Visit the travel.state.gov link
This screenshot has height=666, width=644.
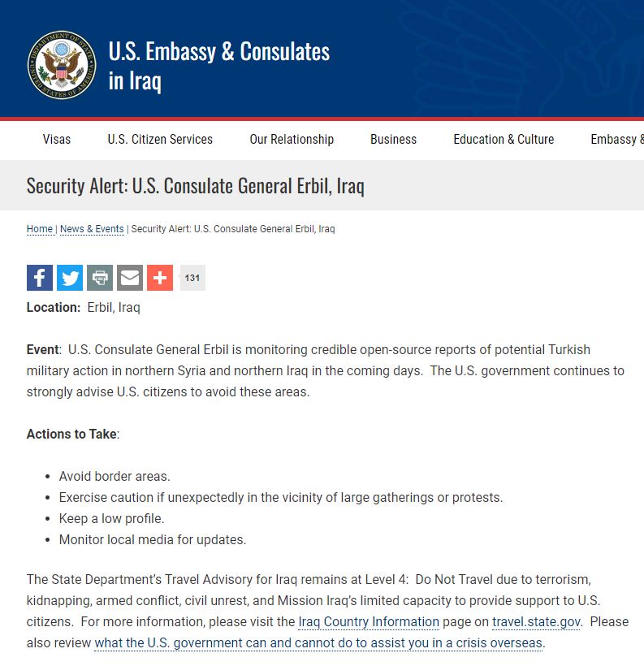536,622
